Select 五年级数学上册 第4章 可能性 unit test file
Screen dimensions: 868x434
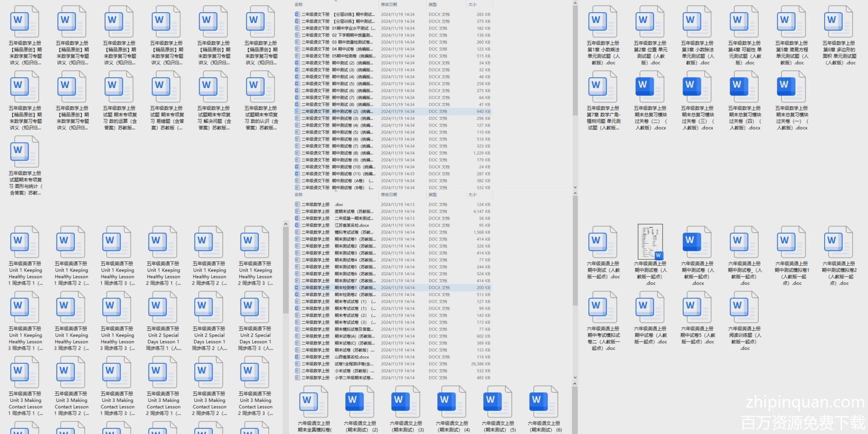(744, 23)
